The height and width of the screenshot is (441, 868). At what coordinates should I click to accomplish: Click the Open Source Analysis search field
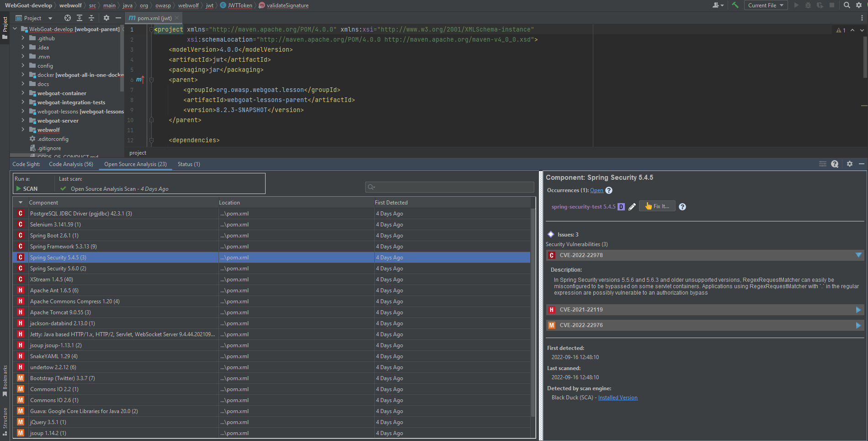[x=449, y=187]
